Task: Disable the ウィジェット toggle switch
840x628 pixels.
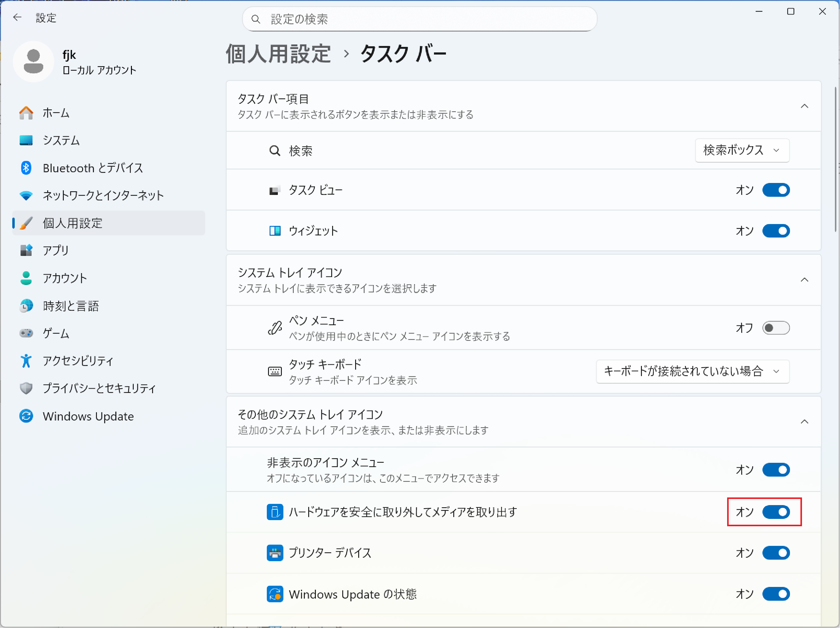Action: coord(776,231)
